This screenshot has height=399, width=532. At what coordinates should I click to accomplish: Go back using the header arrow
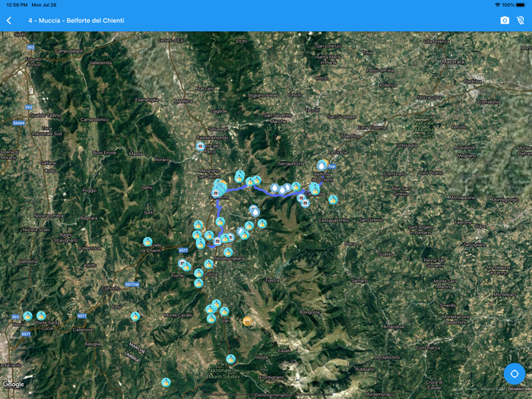9,21
